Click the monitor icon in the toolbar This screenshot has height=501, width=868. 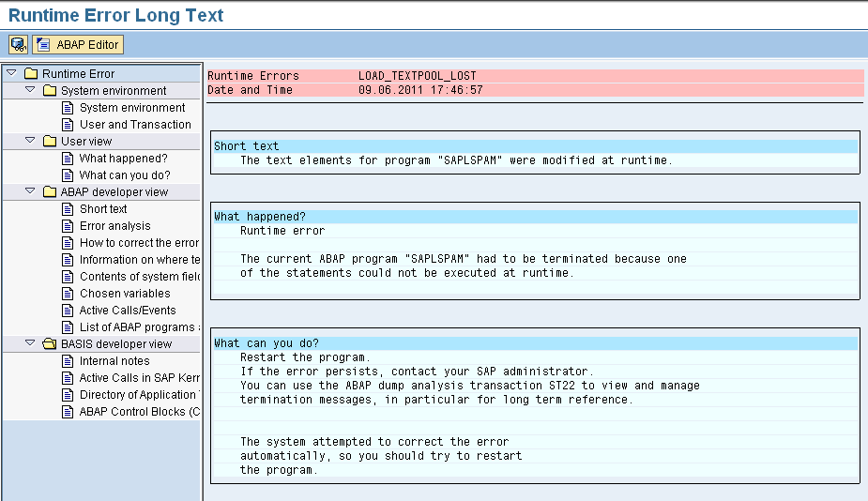coord(18,44)
